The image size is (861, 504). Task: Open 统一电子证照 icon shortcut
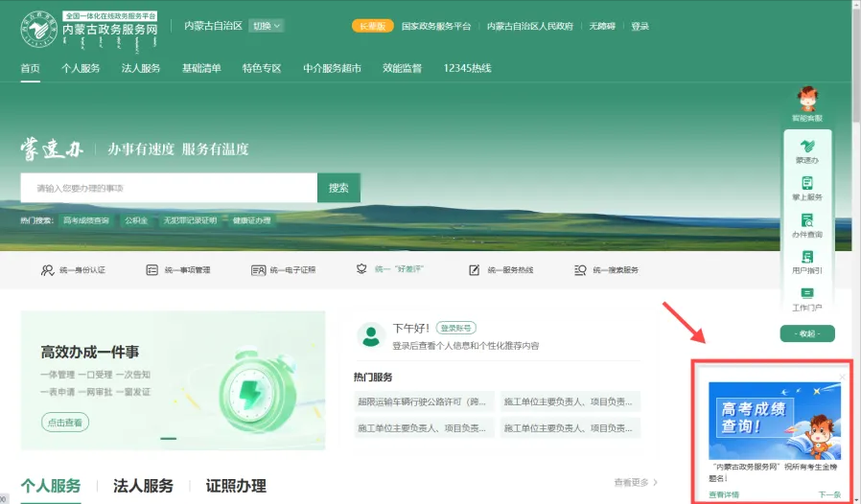(x=258, y=270)
